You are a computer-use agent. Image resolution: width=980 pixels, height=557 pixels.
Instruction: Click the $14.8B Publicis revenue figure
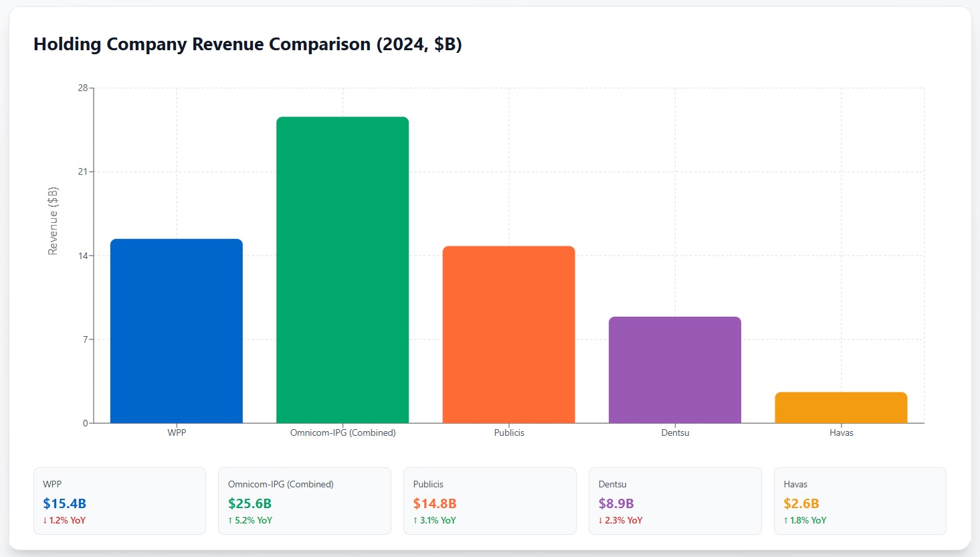click(x=435, y=503)
